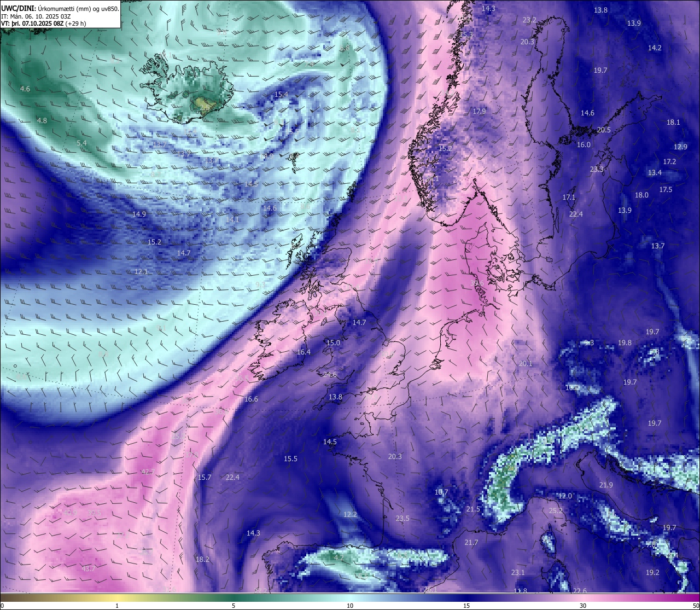700x610 pixels.
Task: Click the map value "23.3"
Action: tap(597, 169)
